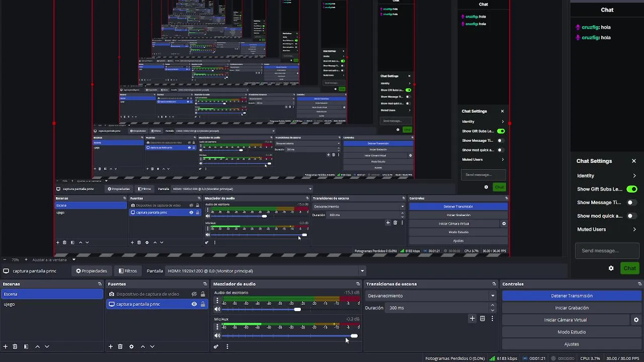The width and height of the screenshot is (644, 362).
Task: Open Mic/Aux options three-dot menu
Action: pyautogui.click(x=217, y=327)
